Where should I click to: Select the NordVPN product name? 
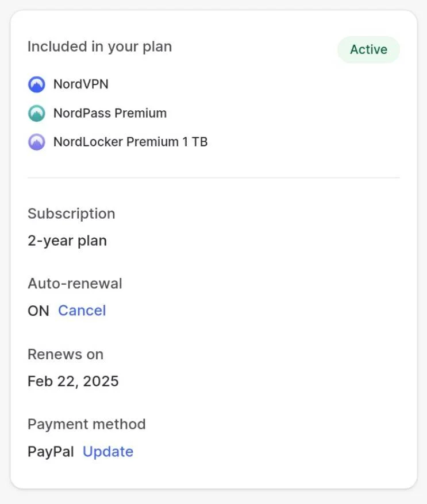pos(81,84)
